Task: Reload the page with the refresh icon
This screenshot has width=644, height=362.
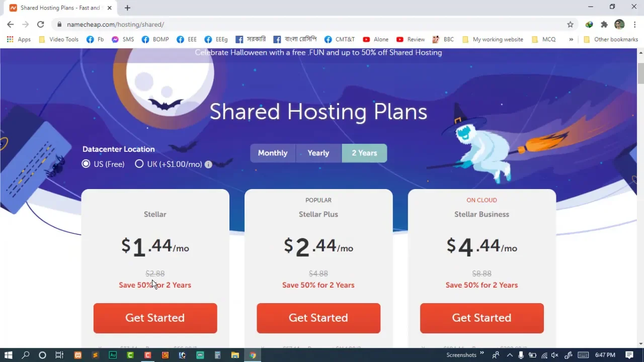Action: pyautogui.click(x=41, y=24)
